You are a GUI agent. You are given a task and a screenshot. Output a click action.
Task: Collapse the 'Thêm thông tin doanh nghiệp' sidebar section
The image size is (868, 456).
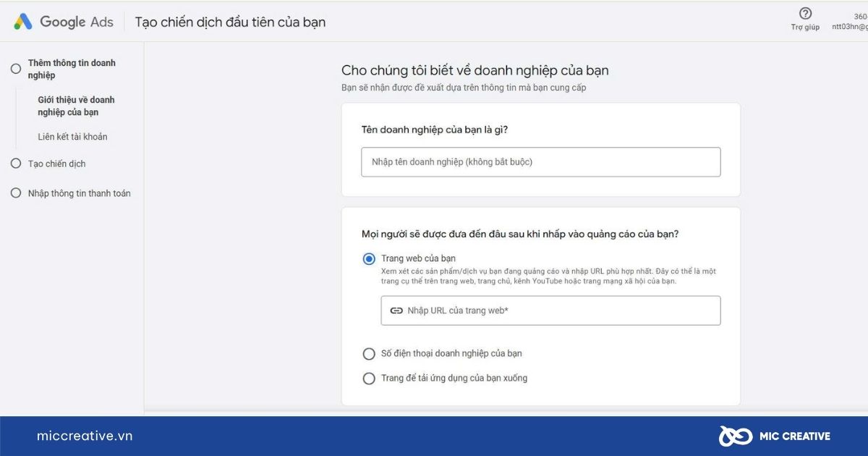pyautogui.click(x=72, y=69)
